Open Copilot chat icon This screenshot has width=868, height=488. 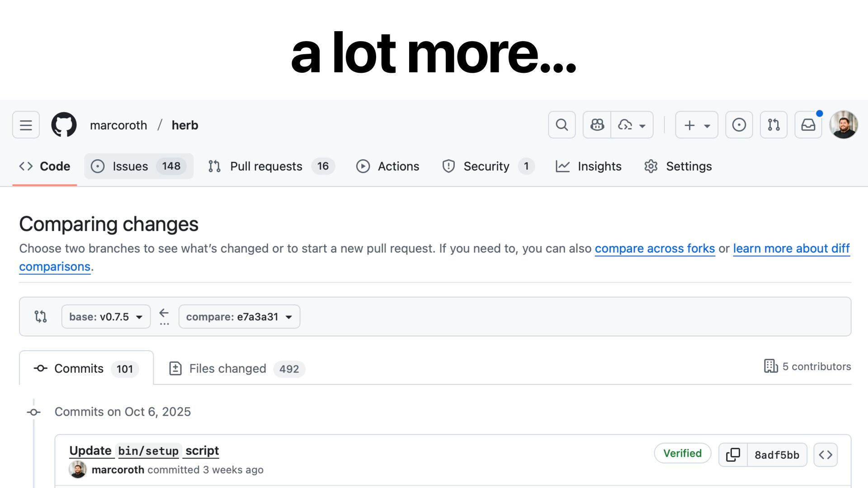(597, 125)
